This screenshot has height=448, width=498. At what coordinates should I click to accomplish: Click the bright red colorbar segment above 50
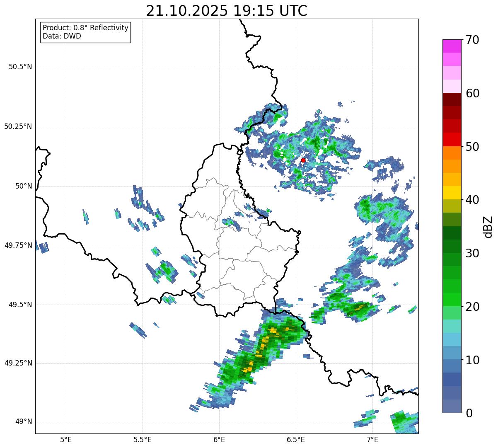pyautogui.click(x=452, y=140)
